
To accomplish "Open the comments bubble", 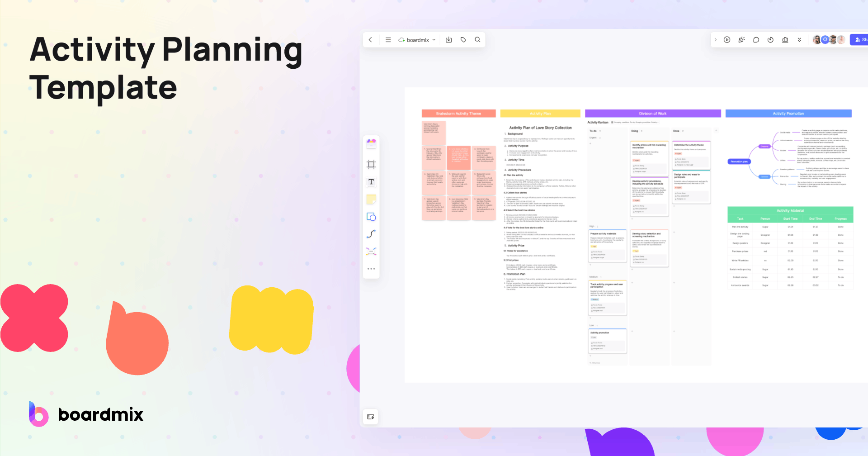I will click(x=756, y=39).
